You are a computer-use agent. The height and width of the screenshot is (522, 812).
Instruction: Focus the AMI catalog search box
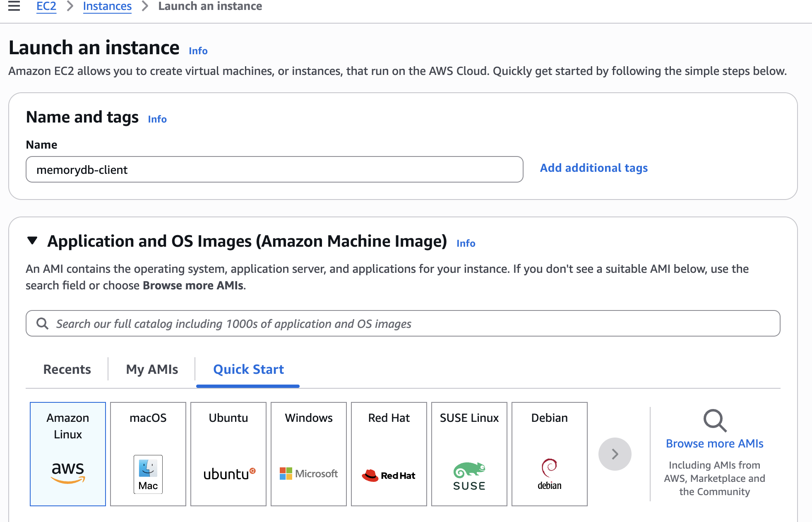pyautogui.click(x=403, y=323)
